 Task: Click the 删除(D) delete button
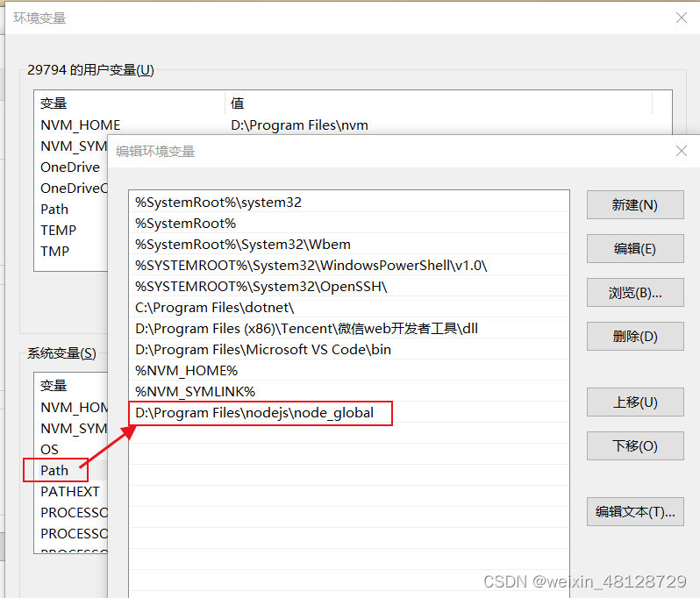(x=635, y=336)
